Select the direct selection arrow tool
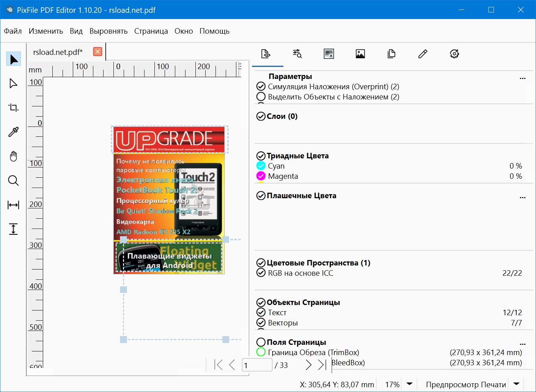Viewport: 536px width, 392px height. click(x=13, y=83)
